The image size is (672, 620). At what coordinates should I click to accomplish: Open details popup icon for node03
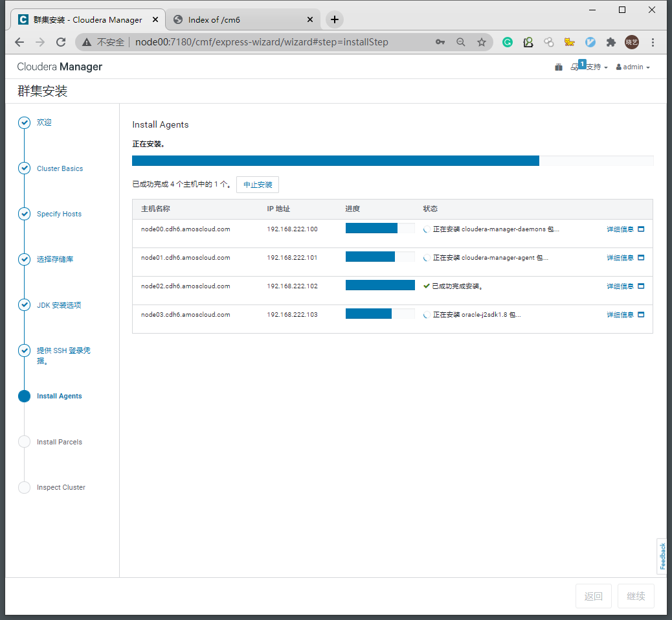pyautogui.click(x=641, y=315)
